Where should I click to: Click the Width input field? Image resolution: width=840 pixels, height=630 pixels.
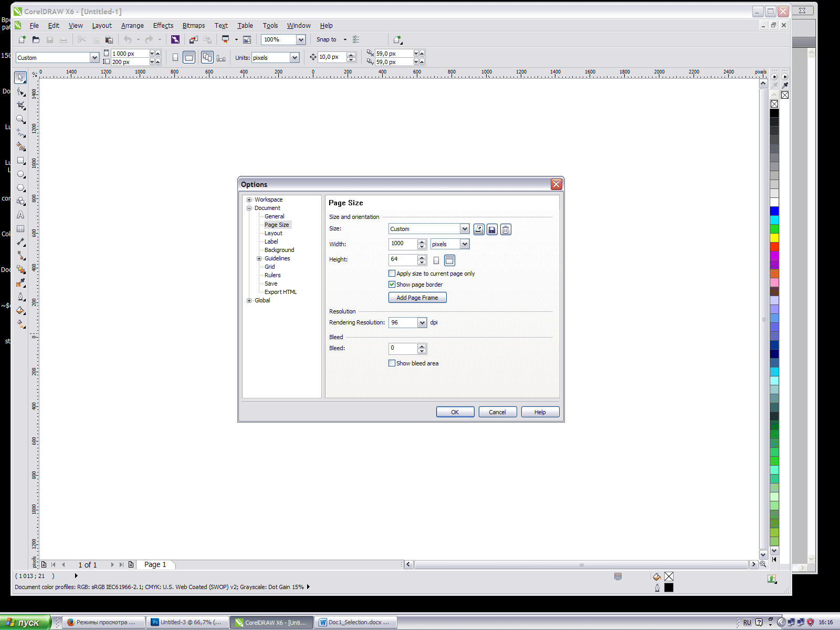(403, 244)
